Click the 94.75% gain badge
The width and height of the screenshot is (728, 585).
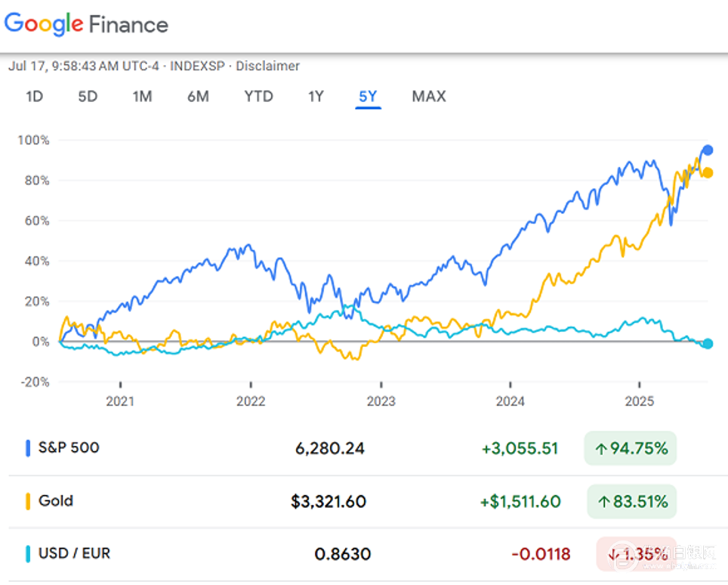coord(631,448)
